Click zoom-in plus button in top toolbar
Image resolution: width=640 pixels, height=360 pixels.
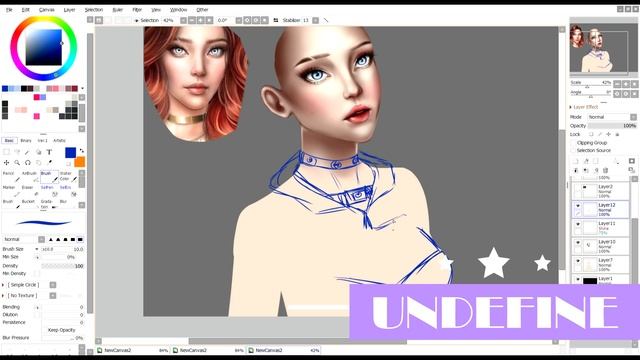[x=200, y=20]
